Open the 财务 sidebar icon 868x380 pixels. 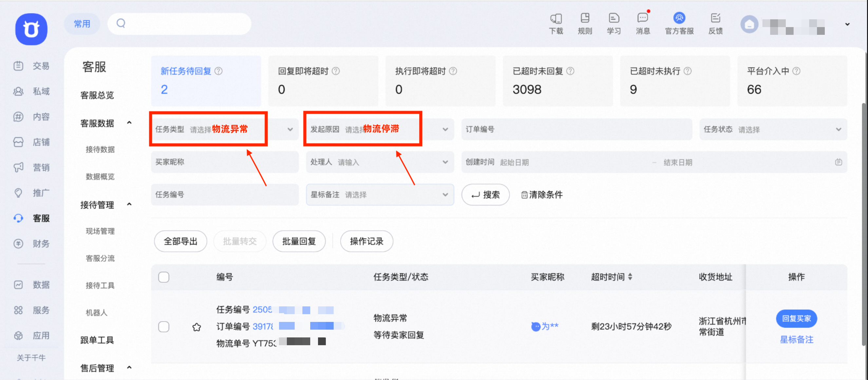pyautogui.click(x=19, y=244)
